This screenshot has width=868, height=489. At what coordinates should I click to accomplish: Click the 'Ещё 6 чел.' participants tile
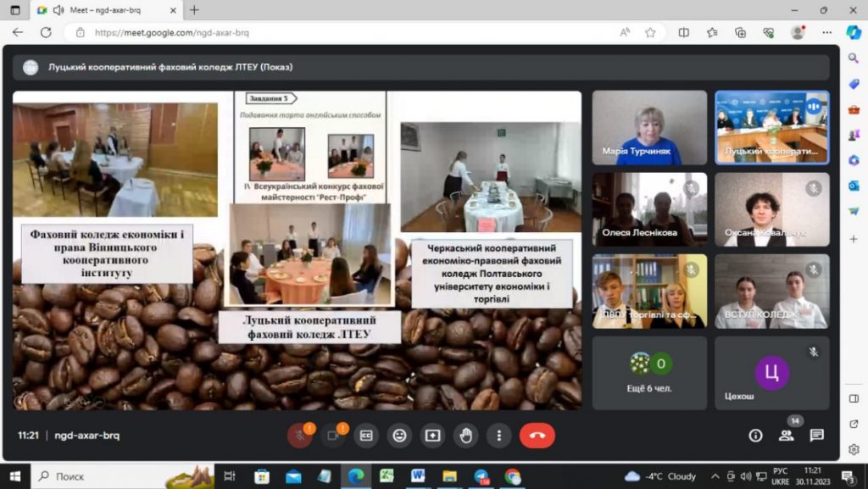pos(649,373)
